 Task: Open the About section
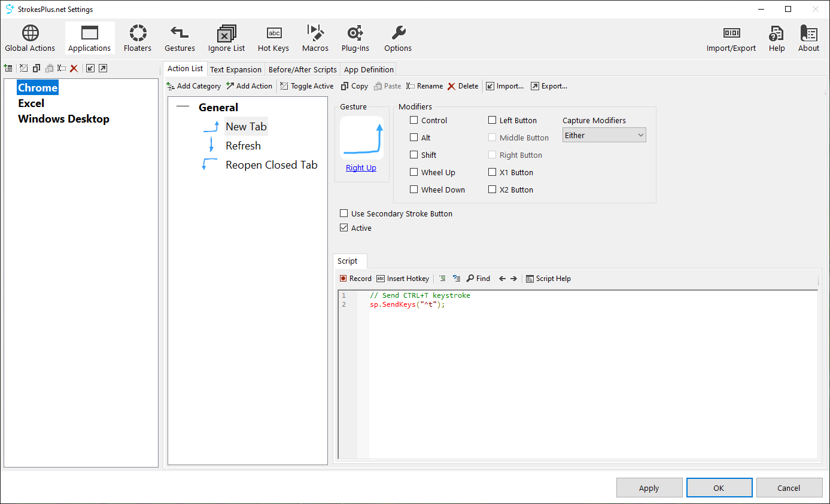[808, 39]
